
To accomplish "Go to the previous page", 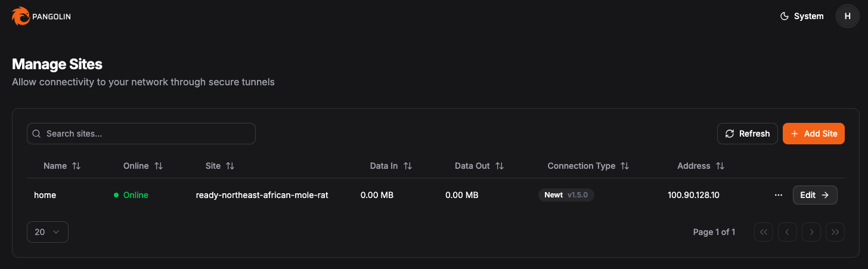I will pos(788,232).
